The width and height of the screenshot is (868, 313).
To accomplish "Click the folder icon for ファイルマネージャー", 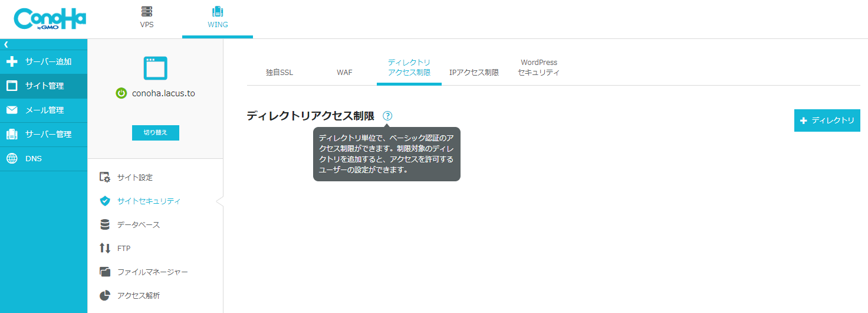I will [x=105, y=272].
